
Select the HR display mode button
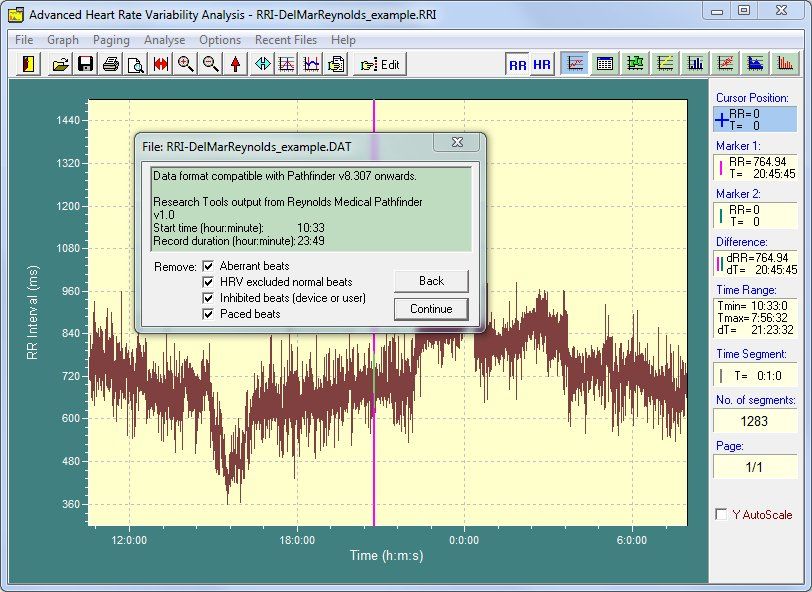tap(541, 64)
